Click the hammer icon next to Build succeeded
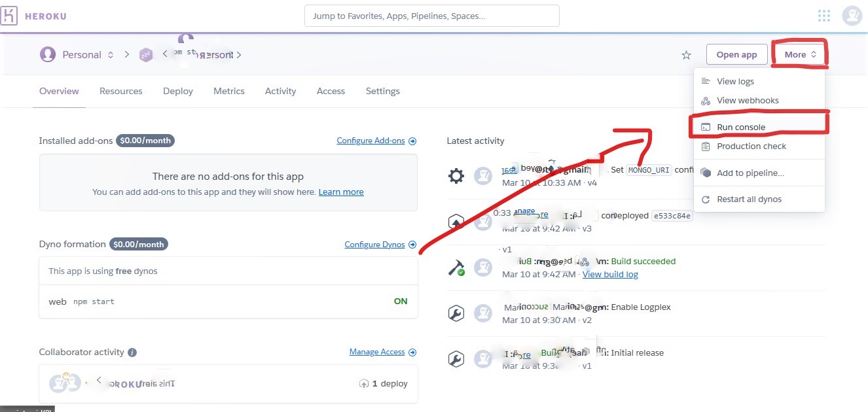This screenshot has width=868, height=412. click(456, 267)
